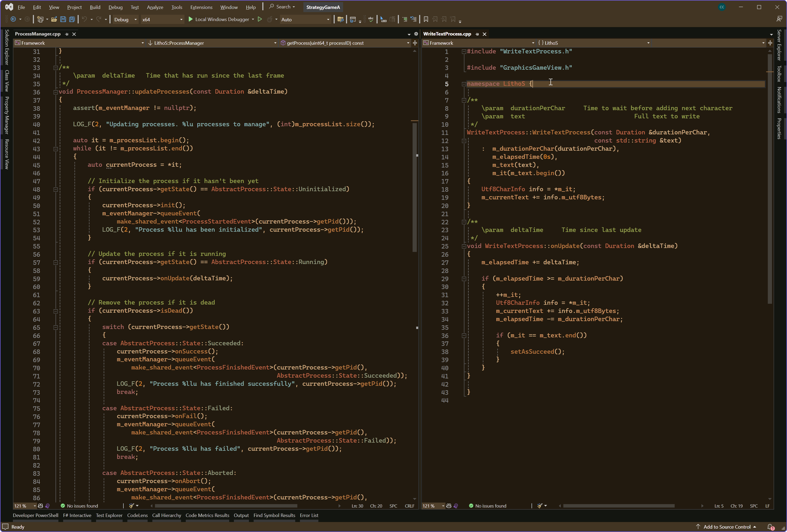Click the Navigate Backward arrow icon

pyautogui.click(x=13, y=19)
